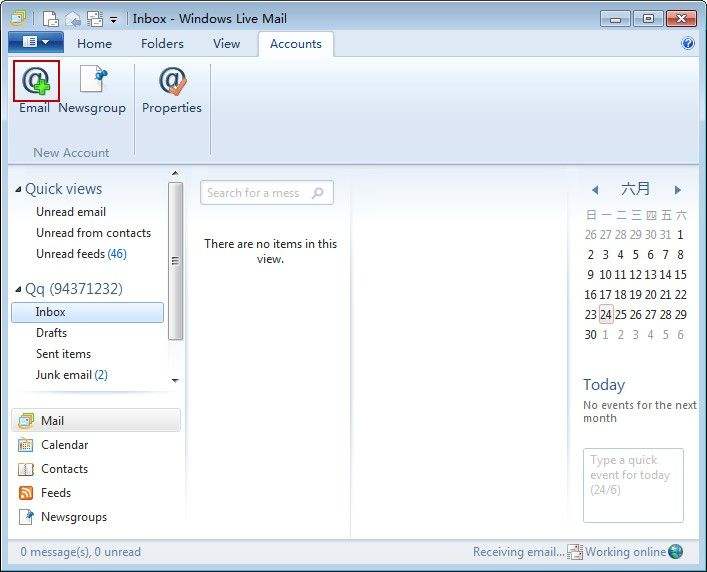Select the Accounts tab

pos(296,44)
